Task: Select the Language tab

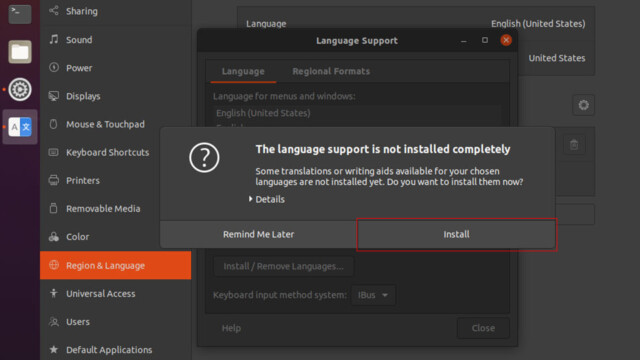Action: (243, 71)
